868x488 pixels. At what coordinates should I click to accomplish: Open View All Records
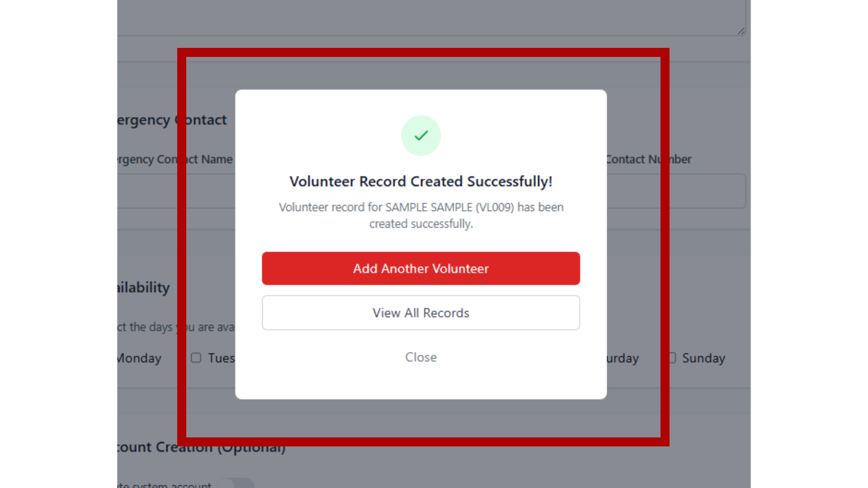(x=421, y=313)
